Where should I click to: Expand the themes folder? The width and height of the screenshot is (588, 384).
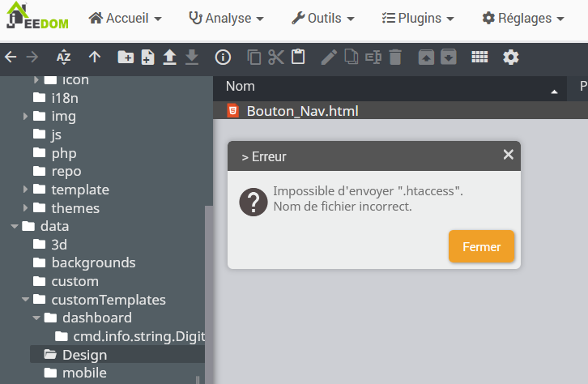pyautogui.click(x=26, y=208)
